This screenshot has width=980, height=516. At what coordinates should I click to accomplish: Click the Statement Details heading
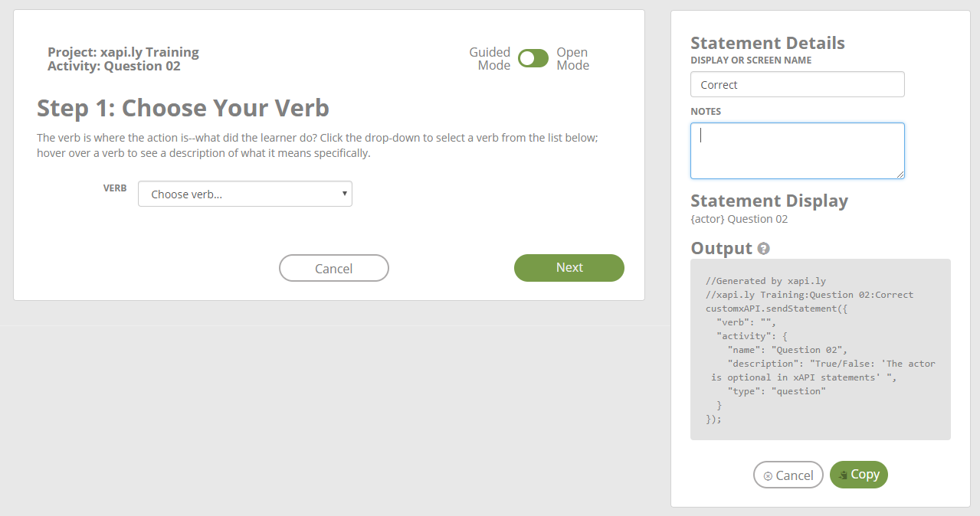[767, 44]
